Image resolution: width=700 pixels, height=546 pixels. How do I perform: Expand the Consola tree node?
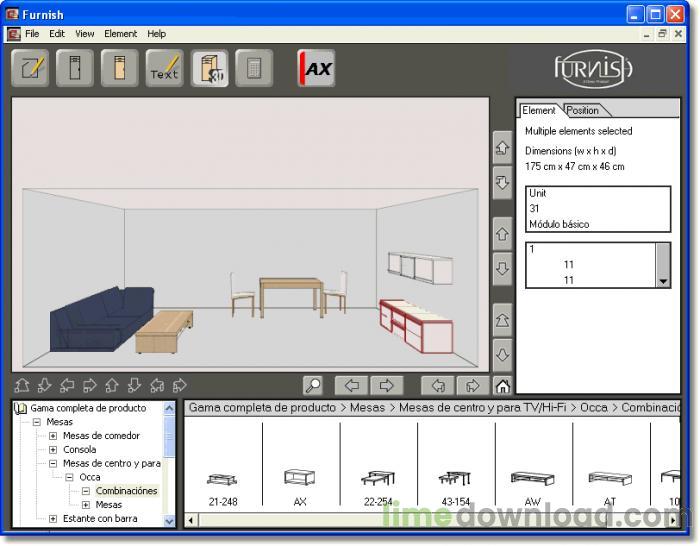53,450
